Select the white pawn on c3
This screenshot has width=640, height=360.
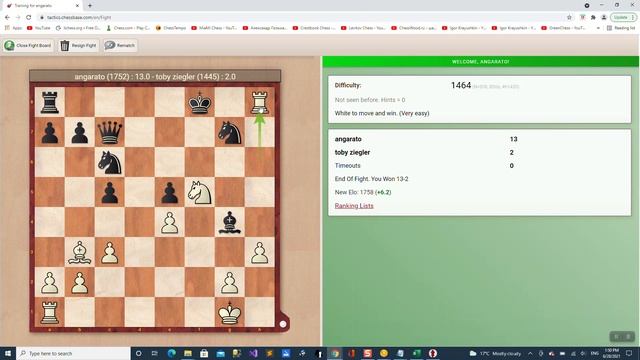coord(109,252)
